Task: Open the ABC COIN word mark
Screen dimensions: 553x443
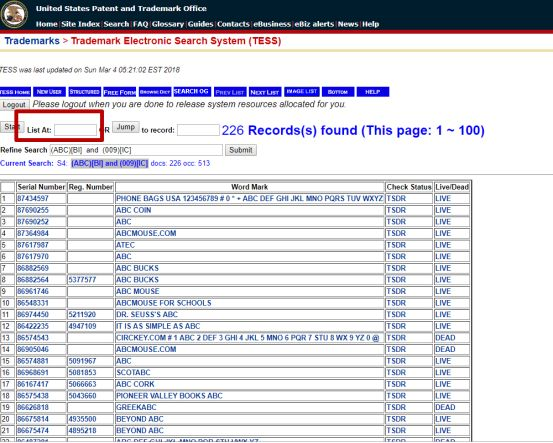Action: [x=134, y=210]
